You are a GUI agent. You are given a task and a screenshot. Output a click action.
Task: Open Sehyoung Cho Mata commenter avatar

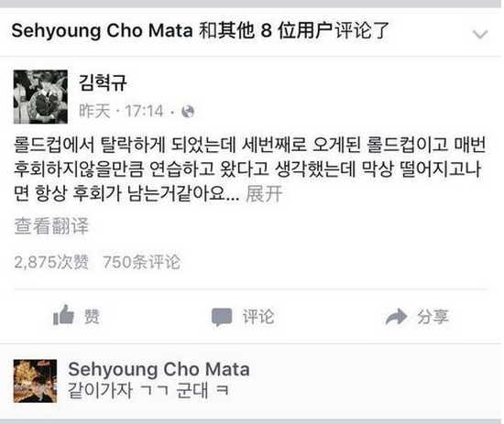pyautogui.click(x=35, y=381)
